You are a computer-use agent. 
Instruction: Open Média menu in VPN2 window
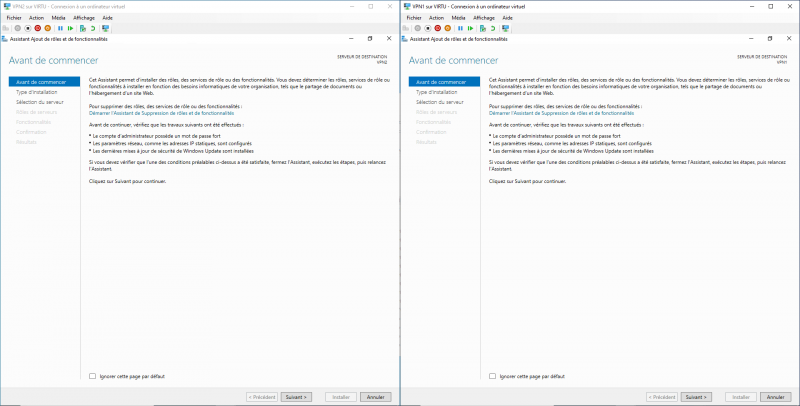tap(58, 18)
